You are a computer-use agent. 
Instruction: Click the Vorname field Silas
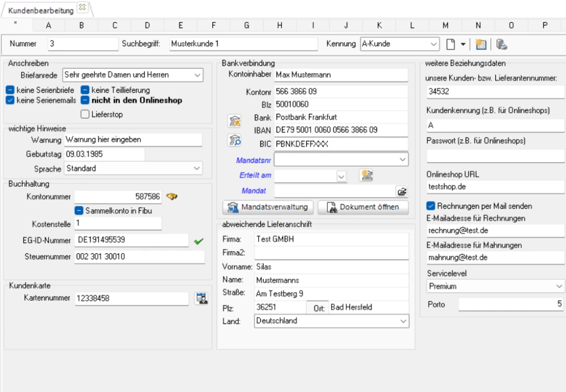tap(332, 267)
